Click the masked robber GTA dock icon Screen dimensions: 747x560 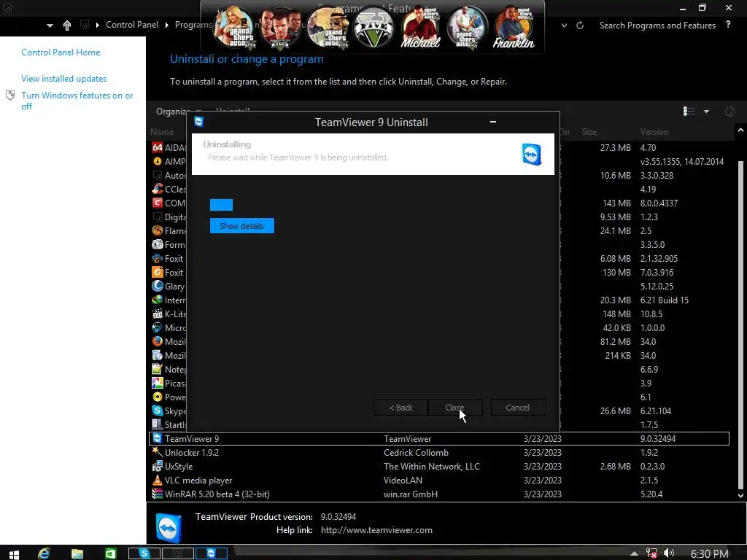[327, 28]
